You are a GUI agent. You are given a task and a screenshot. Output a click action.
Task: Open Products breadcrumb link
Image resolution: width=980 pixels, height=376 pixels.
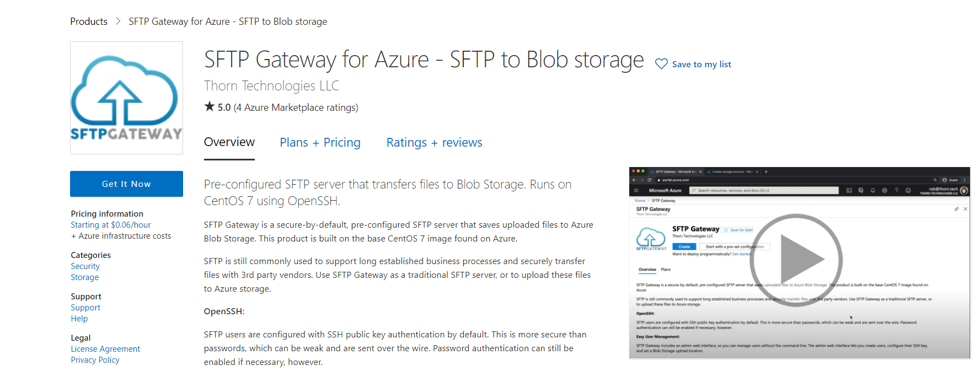click(89, 22)
